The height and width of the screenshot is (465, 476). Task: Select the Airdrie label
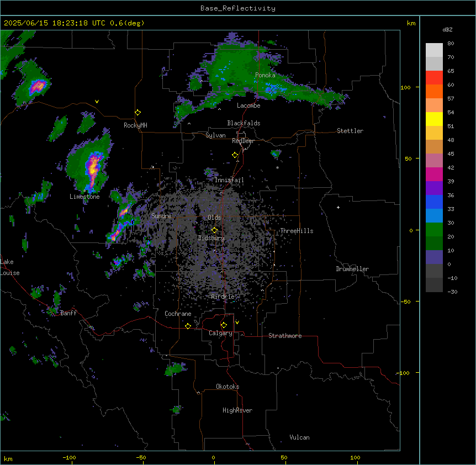223,297
